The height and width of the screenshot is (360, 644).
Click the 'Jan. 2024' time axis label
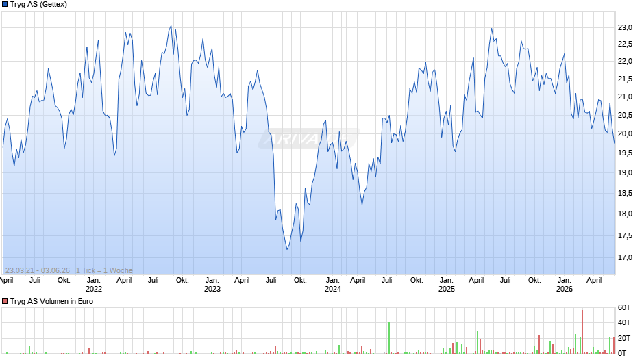coord(333,285)
